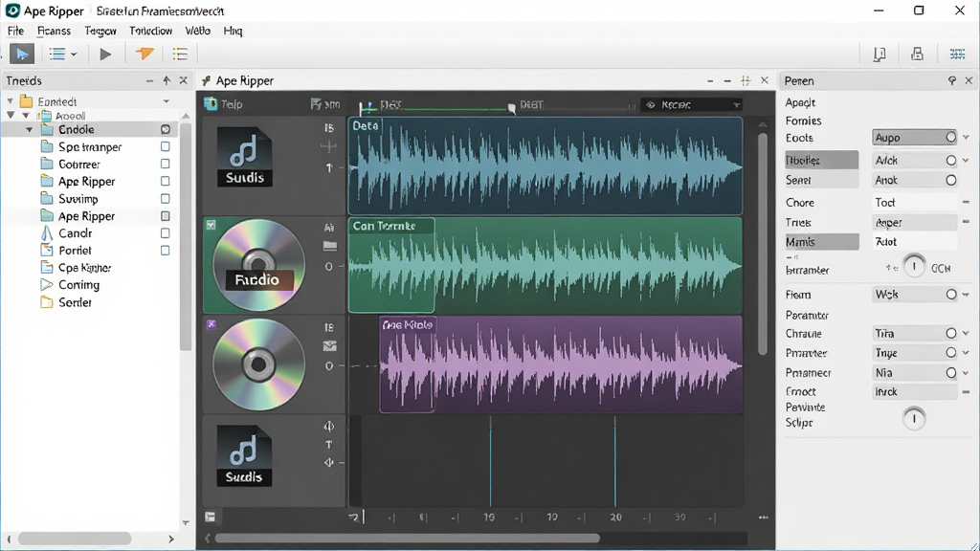The image size is (980, 551).
Task: Click the green corner badge on the Fiudio track
Action: coord(212,225)
